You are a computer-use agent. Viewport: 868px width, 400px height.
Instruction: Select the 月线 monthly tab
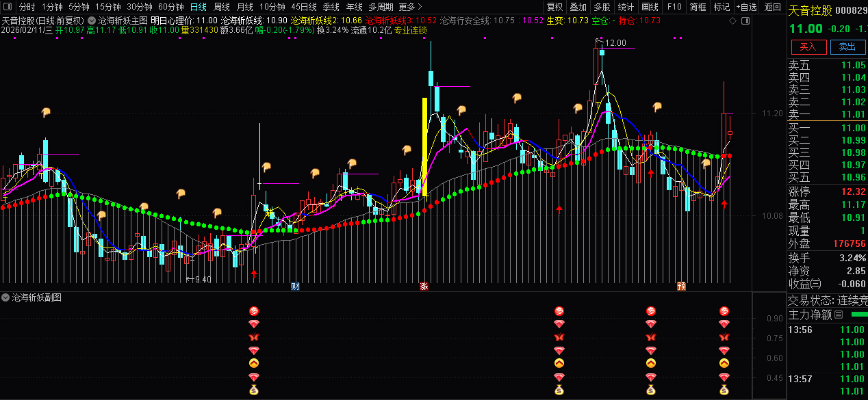245,7
